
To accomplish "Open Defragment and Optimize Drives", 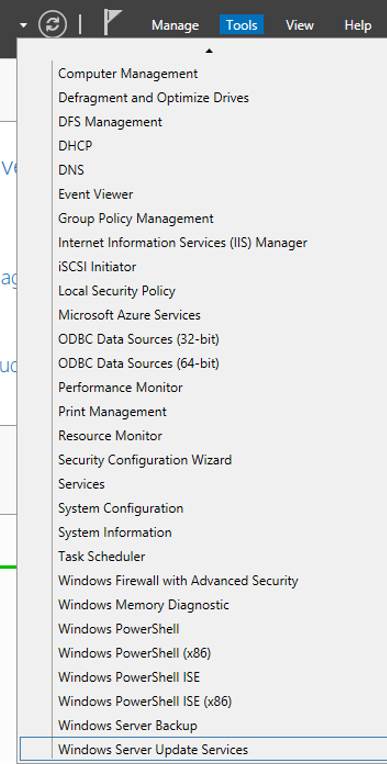I will [153, 97].
